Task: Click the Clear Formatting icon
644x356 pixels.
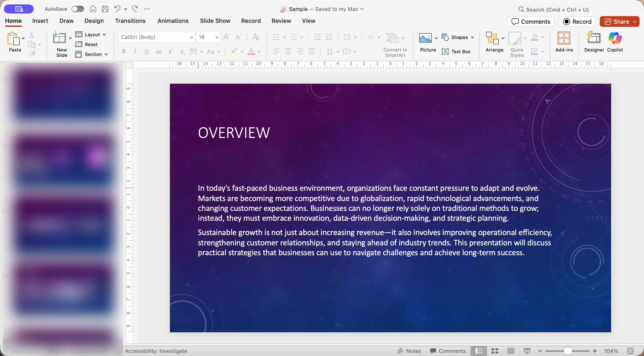Action: (x=256, y=37)
